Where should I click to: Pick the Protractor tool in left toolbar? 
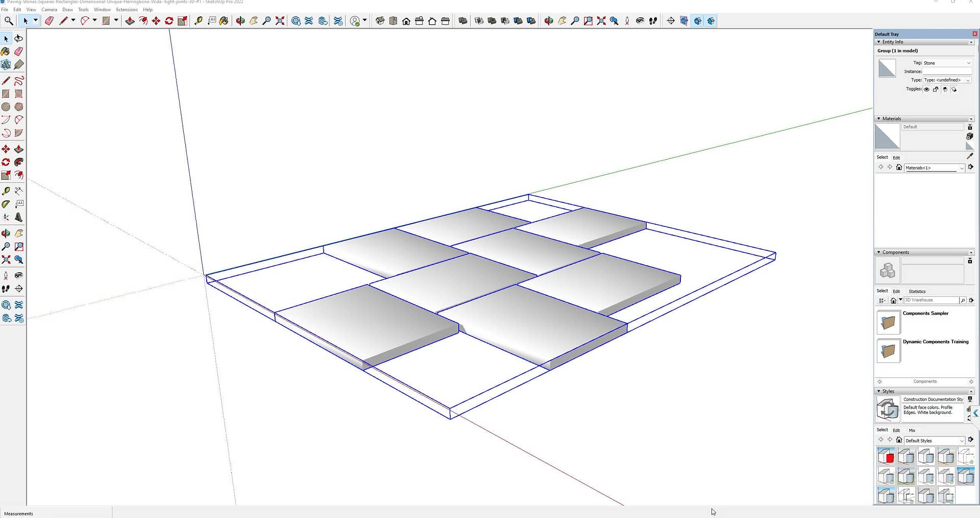(x=6, y=204)
